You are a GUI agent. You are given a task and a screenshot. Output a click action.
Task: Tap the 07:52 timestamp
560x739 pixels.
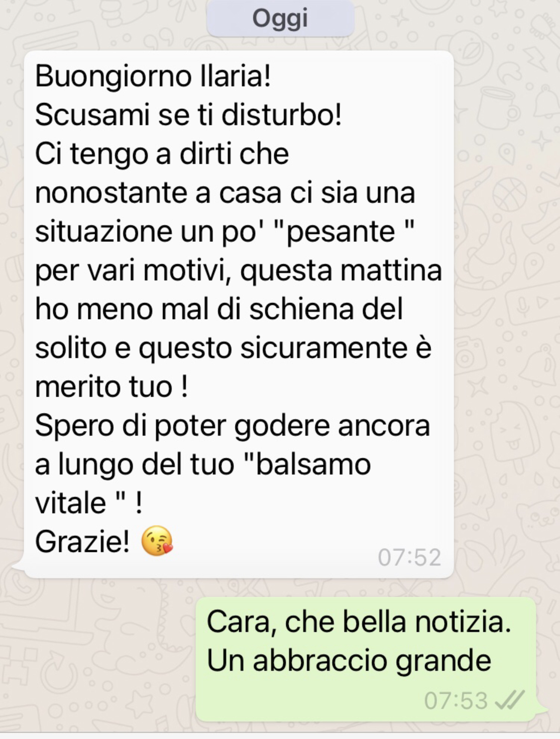tap(409, 557)
